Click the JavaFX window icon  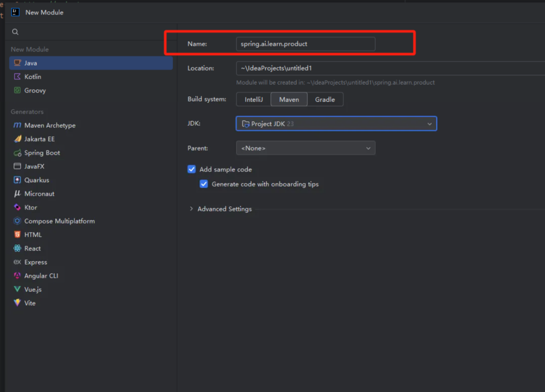click(x=17, y=166)
